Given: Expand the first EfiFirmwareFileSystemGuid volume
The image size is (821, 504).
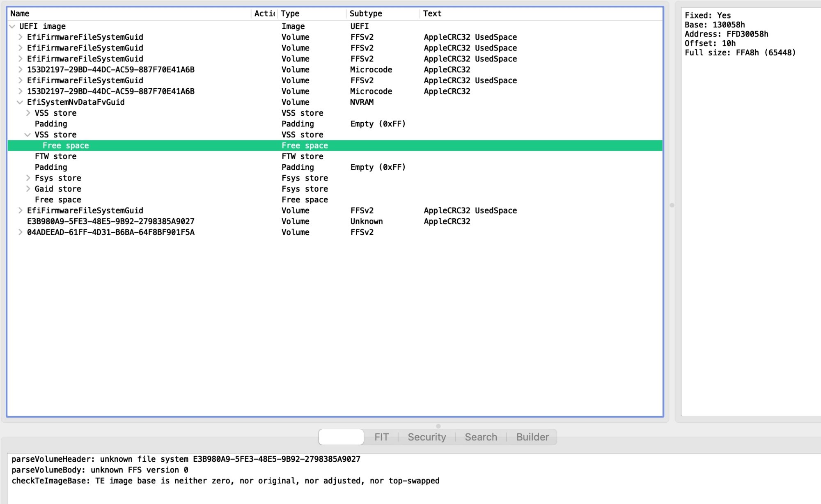Looking at the screenshot, I should (20, 37).
